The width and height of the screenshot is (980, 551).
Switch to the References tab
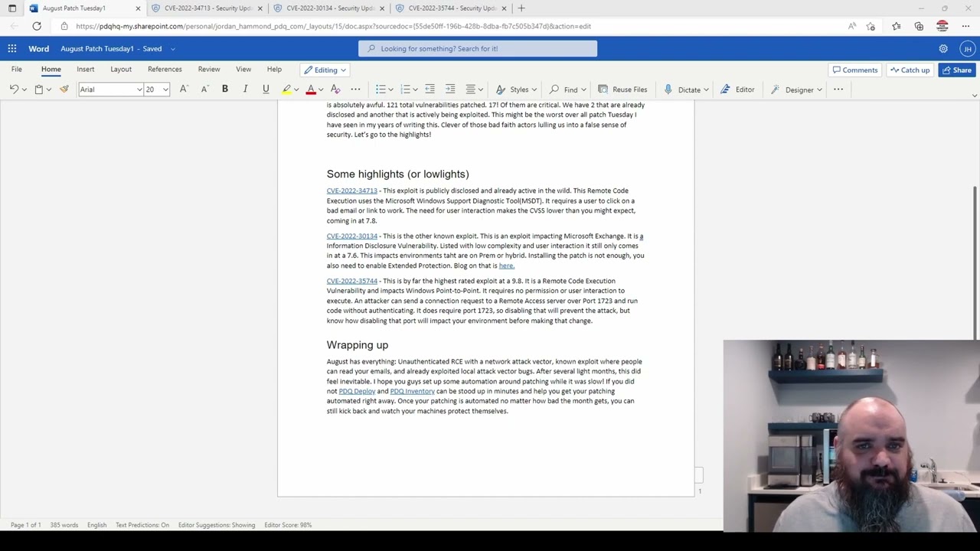165,70
